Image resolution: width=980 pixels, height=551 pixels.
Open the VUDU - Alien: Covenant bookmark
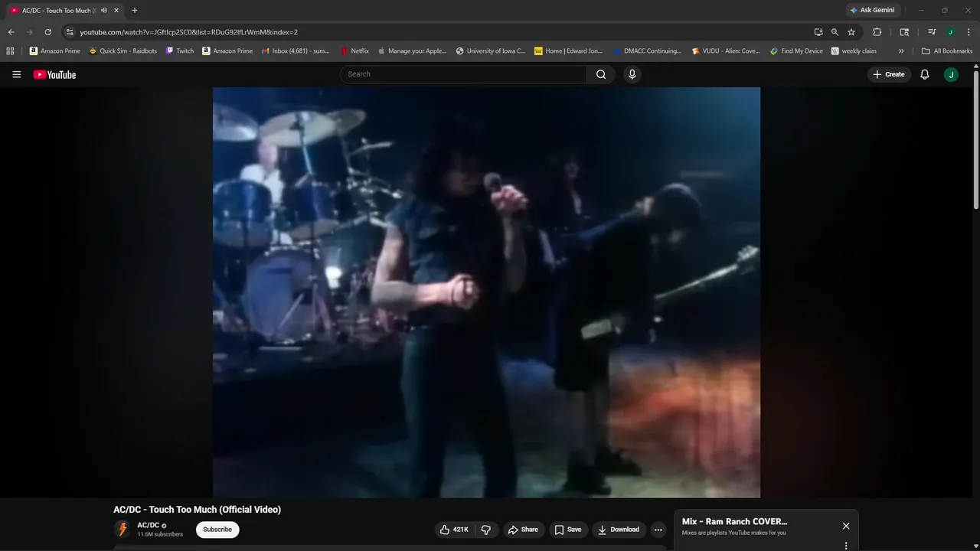click(x=726, y=51)
